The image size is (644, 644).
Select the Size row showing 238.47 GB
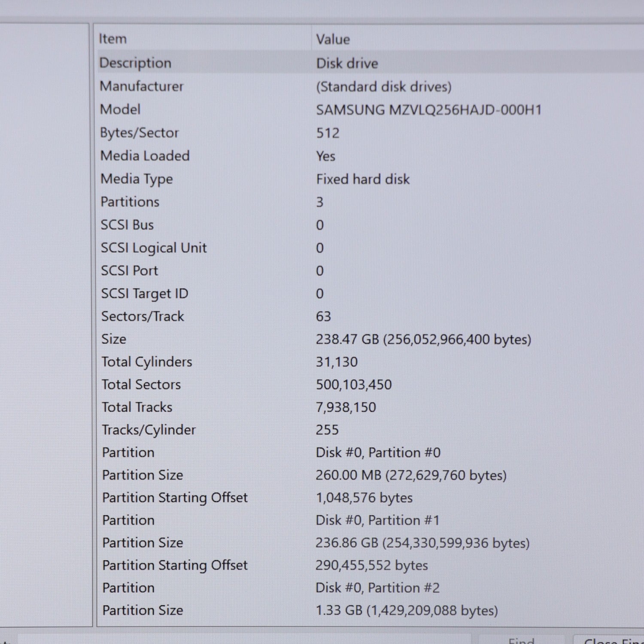pos(114,339)
